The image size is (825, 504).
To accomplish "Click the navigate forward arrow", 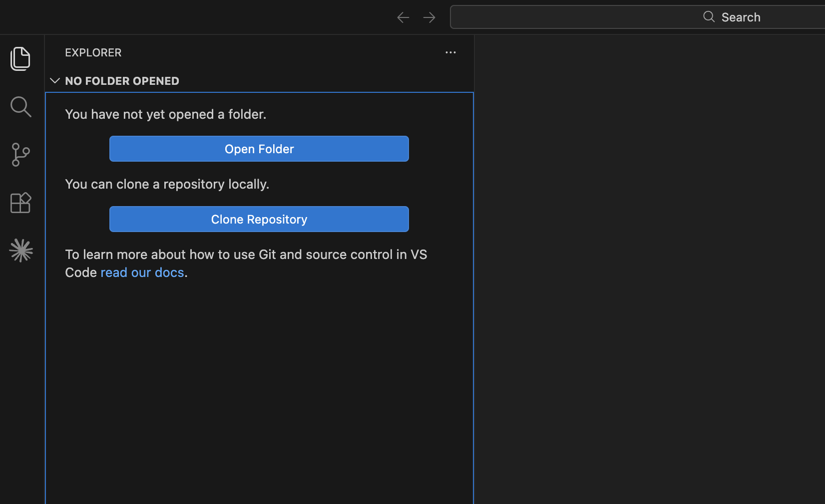I will 429,17.
